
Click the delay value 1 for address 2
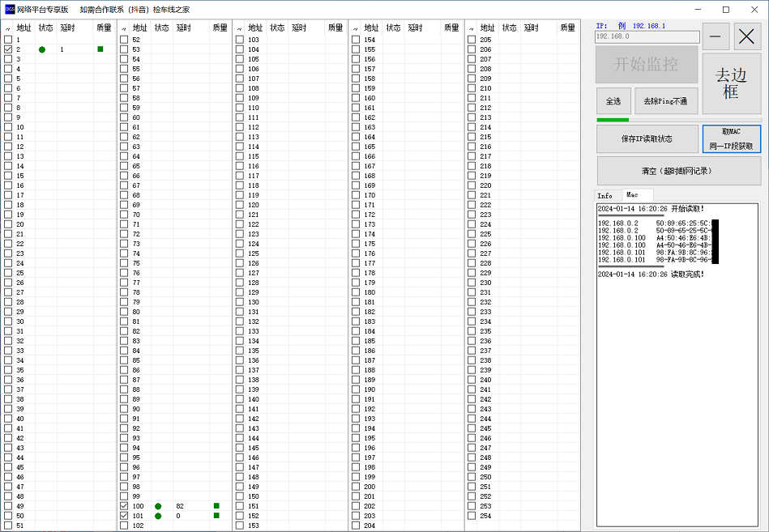[62, 49]
